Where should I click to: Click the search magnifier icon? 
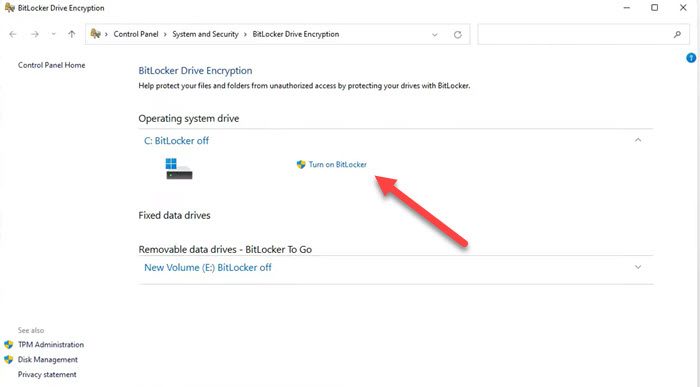[677, 34]
